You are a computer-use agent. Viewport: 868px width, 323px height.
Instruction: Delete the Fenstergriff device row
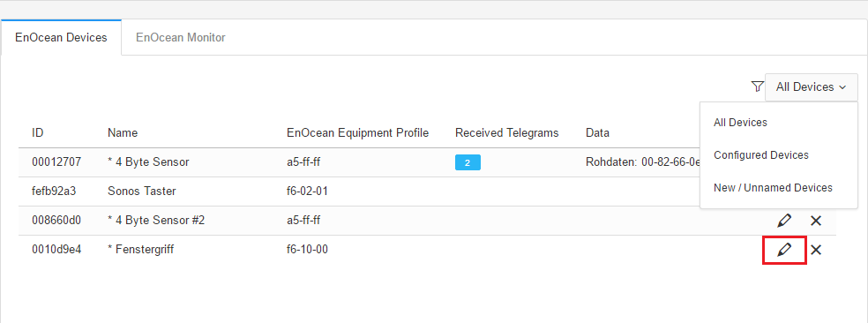pos(815,250)
